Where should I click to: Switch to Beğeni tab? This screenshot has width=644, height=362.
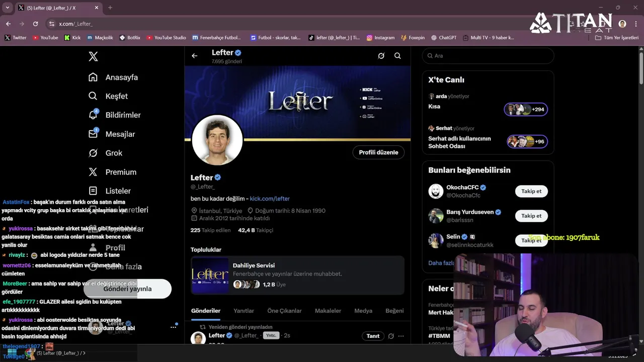click(394, 311)
